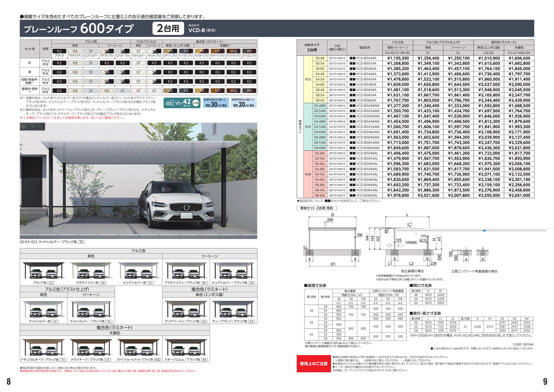This screenshot has width=554, height=392.
Task: Click the ピュアシルバー色 S1 carport thumbnail
Action: click(x=138, y=270)
